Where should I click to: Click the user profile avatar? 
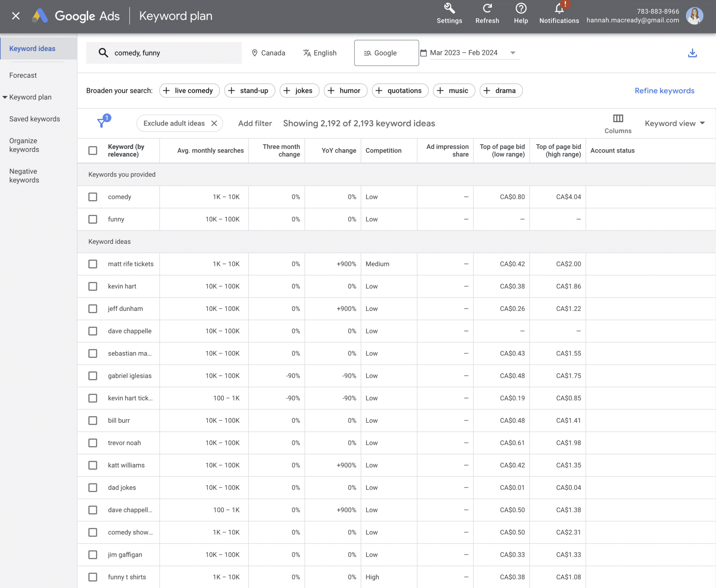coord(694,16)
